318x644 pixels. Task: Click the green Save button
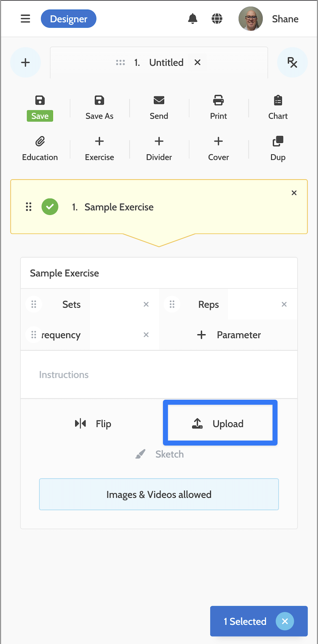pyautogui.click(x=40, y=116)
